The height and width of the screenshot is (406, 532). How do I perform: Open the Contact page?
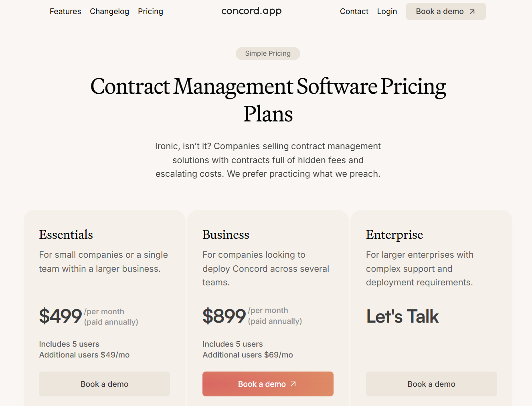click(354, 11)
